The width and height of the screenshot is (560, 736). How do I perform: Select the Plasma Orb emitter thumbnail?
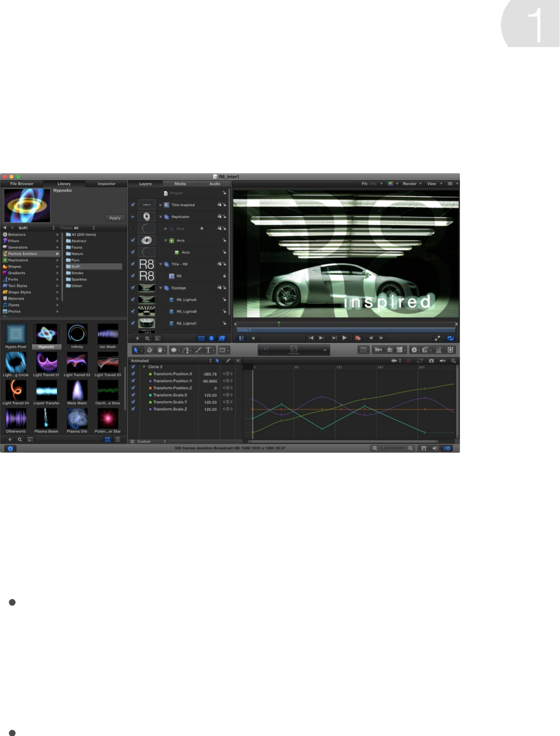[x=77, y=421]
